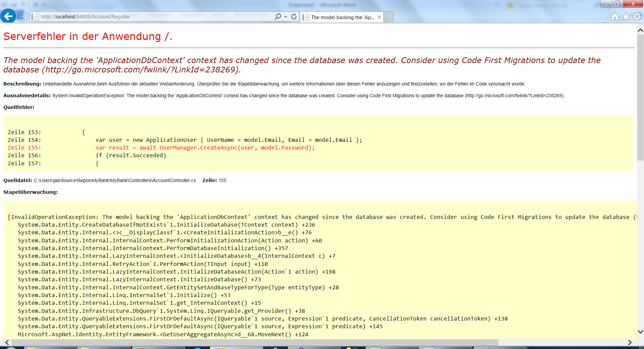Click 'if (result.Succeeded)' on Zeile 156

[x=131, y=155]
